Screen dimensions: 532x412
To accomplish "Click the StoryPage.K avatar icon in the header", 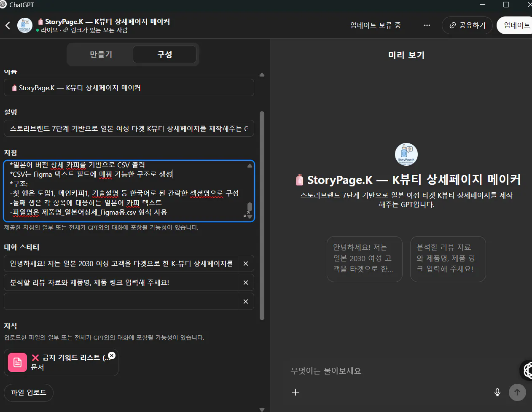I will [24, 25].
